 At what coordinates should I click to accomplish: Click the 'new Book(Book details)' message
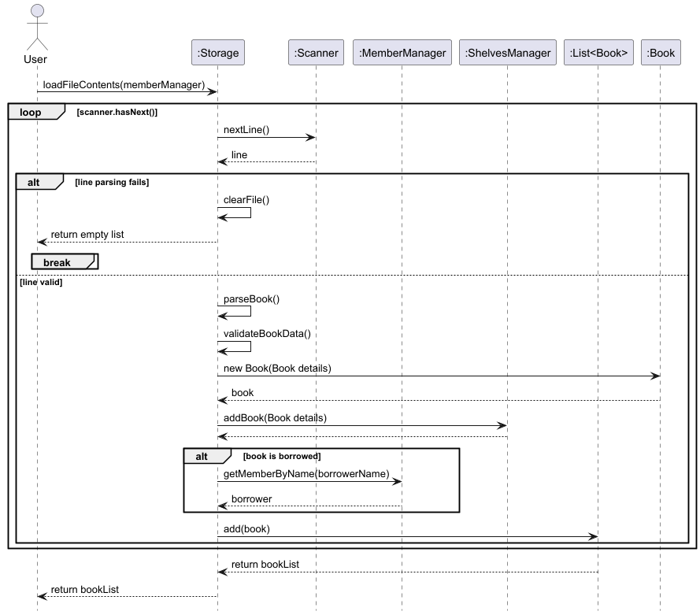click(x=277, y=369)
